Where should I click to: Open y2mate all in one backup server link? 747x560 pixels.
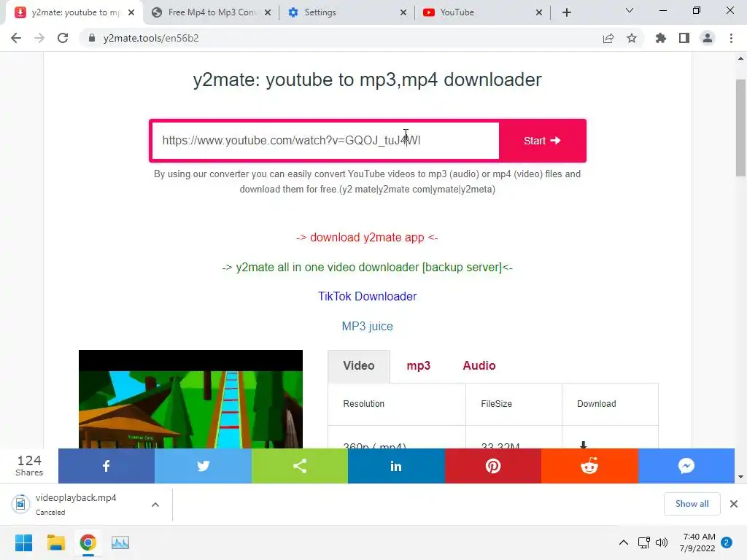point(367,267)
